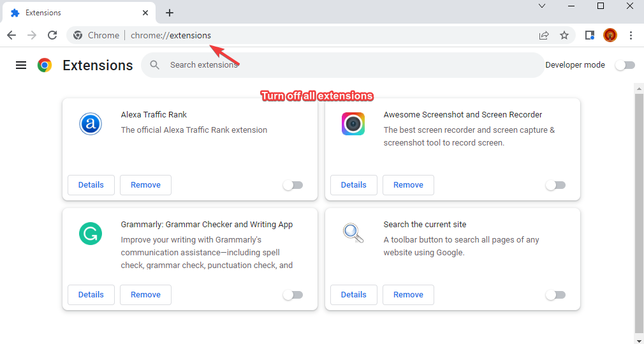The width and height of the screenshot is (644, 344).
Task: Toggle the Grammarly extension on
Action: click(293, 295)
